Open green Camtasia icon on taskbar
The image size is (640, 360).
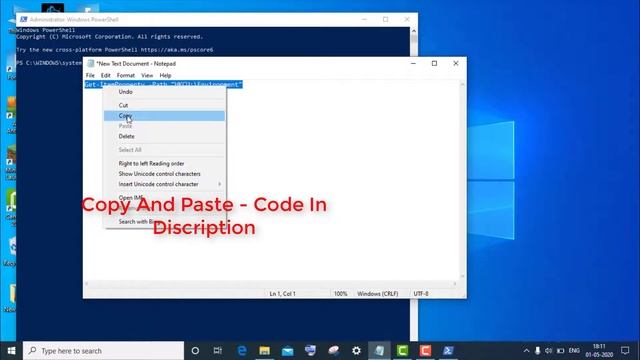[402, 351]
